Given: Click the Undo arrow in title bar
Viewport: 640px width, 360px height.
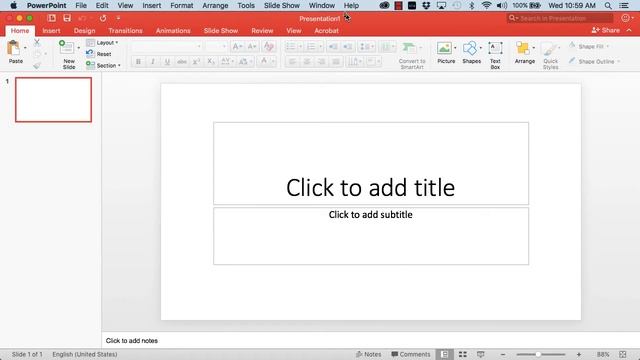Looking at the screenshot, I should coord(82,18).
